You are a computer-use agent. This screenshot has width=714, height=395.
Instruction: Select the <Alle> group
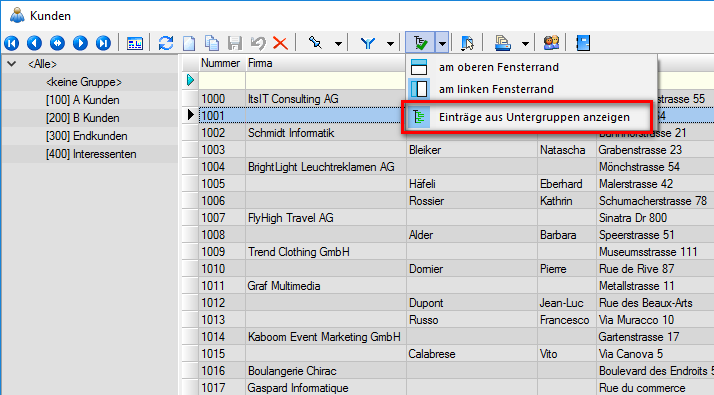[42, 64]
